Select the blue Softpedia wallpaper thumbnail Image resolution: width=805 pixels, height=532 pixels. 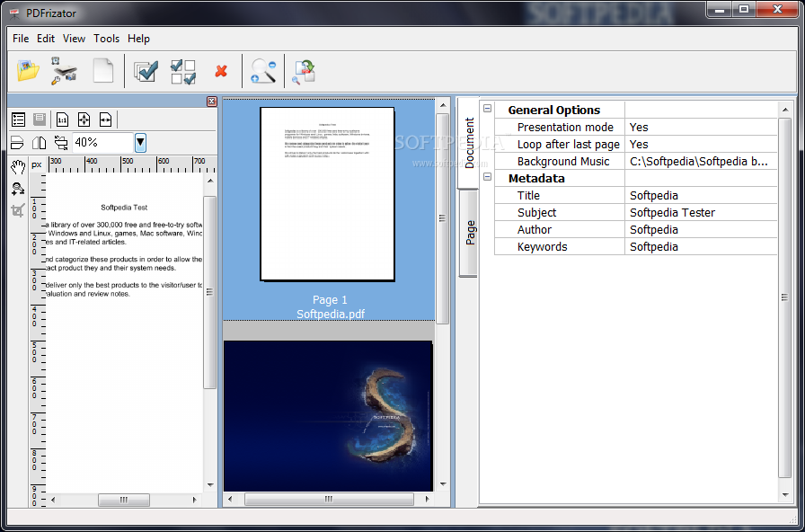tap(328, 416)
